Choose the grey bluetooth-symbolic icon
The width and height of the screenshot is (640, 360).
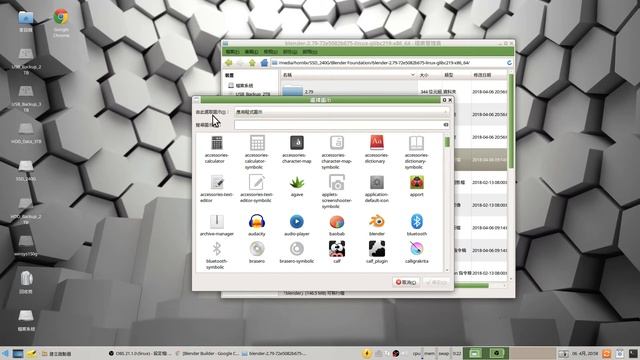217,249
